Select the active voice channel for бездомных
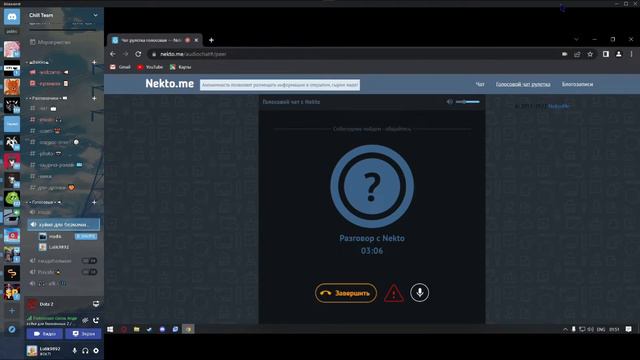640x360 pixels. pos(63,224)
